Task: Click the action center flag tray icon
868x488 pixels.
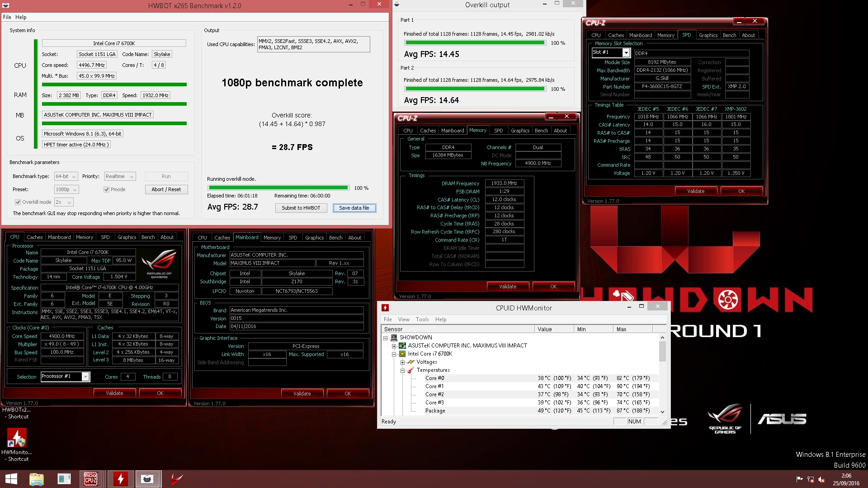Action: click(x=799, y=479)
